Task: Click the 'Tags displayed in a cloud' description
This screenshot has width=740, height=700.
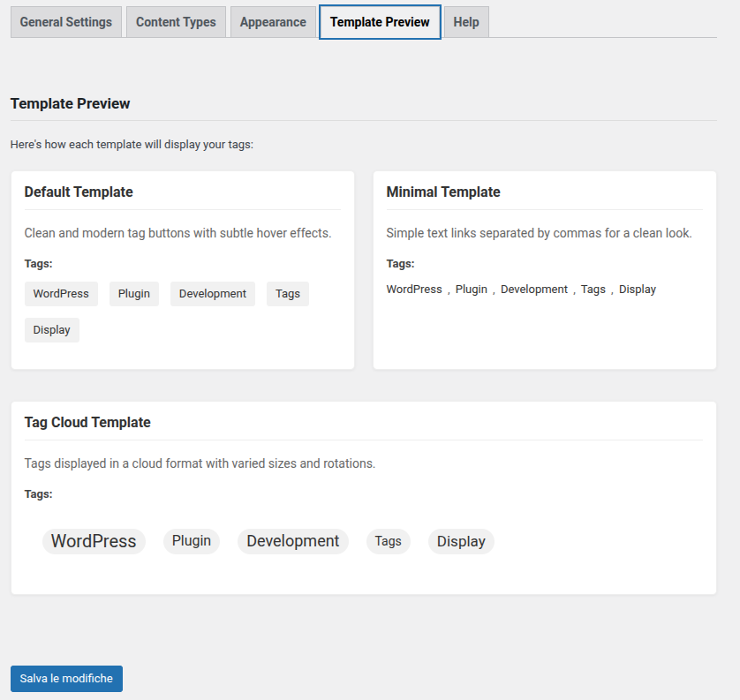Action: coord(200,463)
